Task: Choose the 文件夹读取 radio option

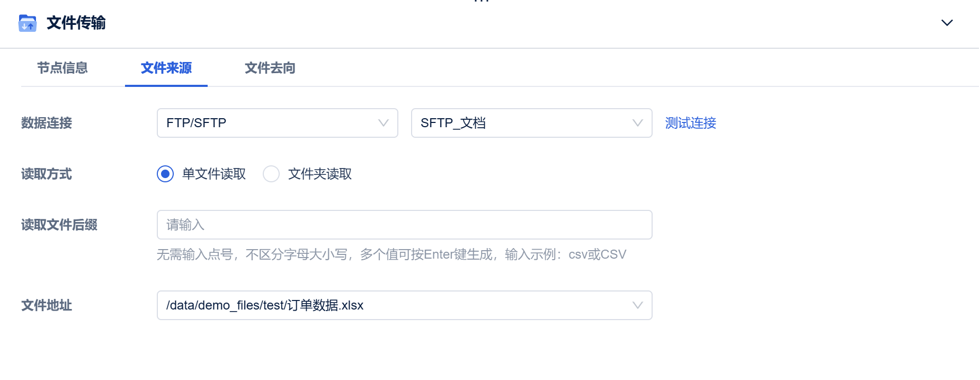Action: [271, 174]
